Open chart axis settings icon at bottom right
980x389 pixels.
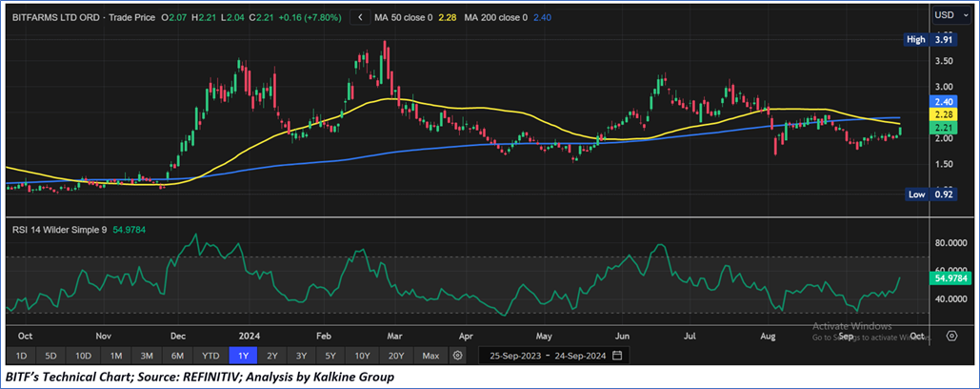(x=950, y=336)
